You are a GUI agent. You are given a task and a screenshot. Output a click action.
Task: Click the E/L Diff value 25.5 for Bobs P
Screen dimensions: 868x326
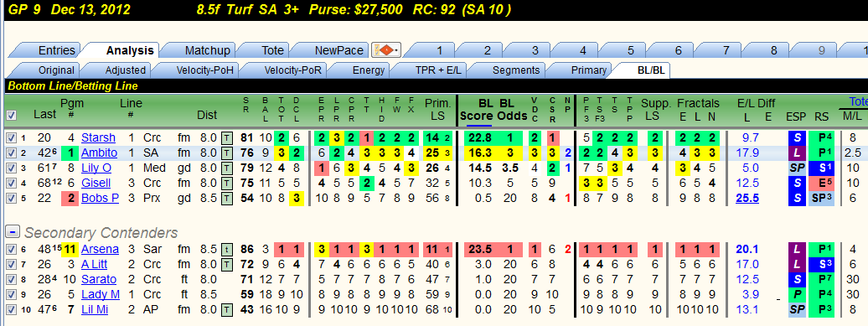tap(748, 198)
